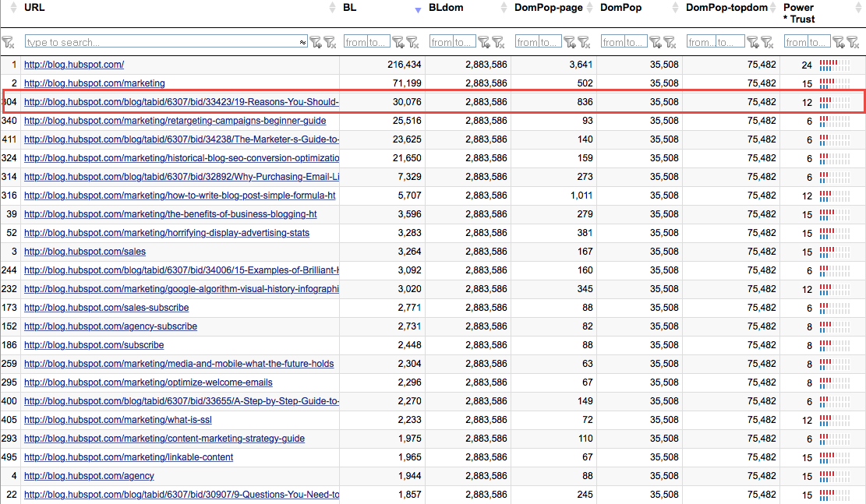The height and width of the screenshot is (504, 866).
Task: Clear all table filters icon at far left
Action: coord(8,43)
